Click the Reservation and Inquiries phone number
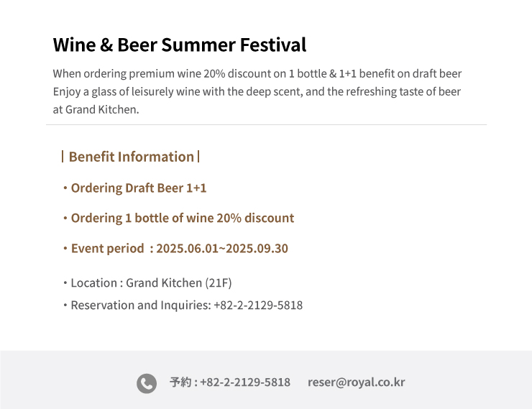Image resolution: width=532 pixels, height=409 pixels. coord(258,305)
